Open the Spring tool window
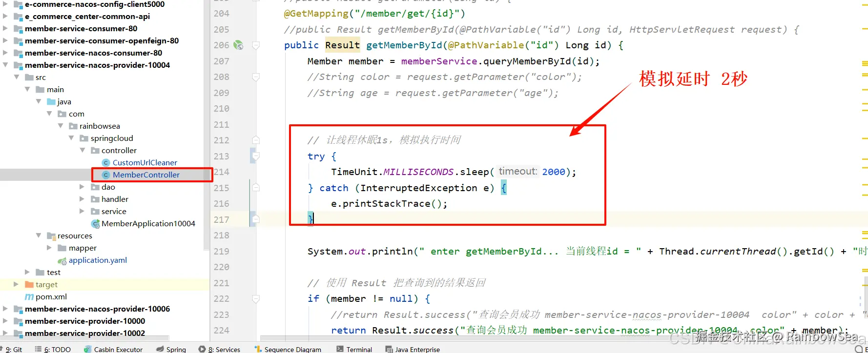 tap(171, 349)
